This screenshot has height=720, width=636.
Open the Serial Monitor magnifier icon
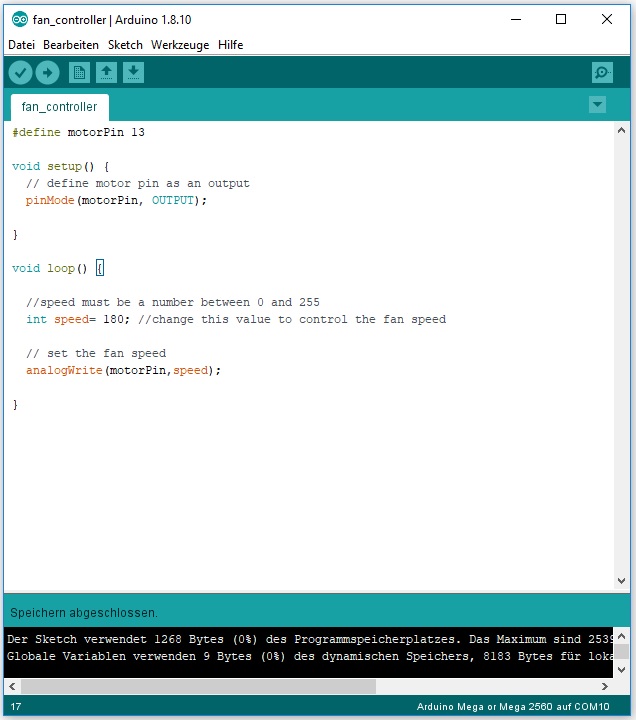pyautogui.click(x=602, y=73)
